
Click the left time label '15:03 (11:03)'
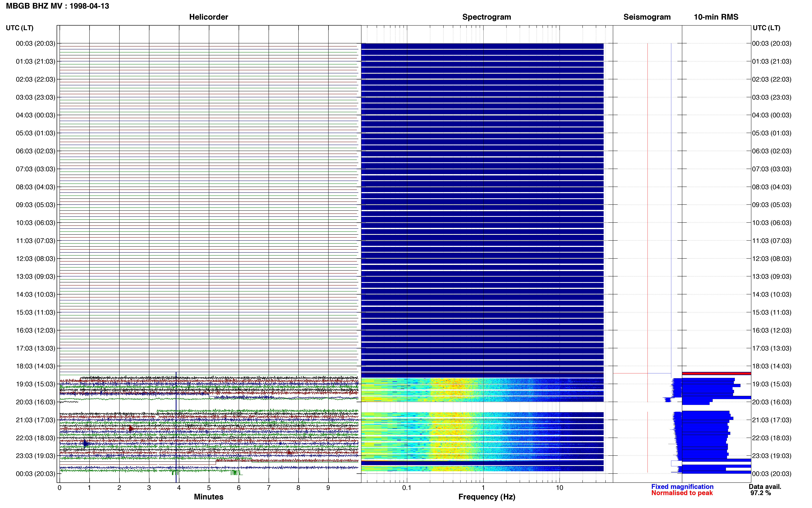coord(36,313)
